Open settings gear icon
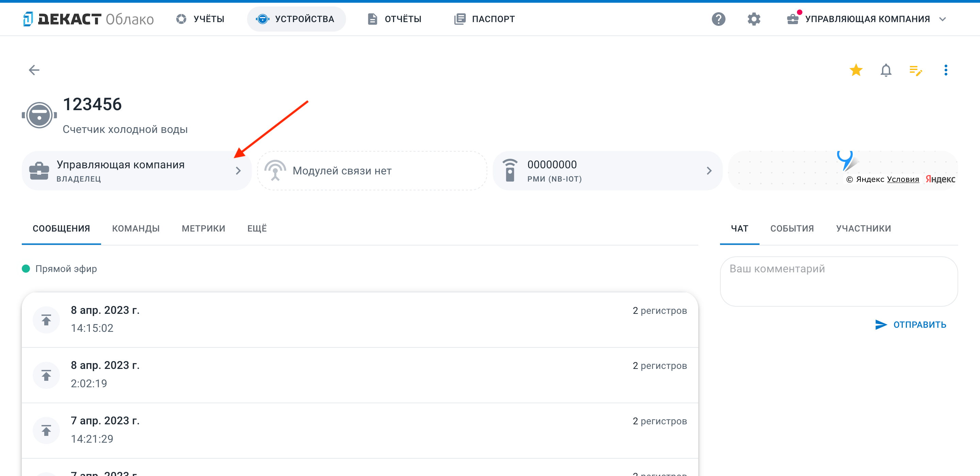980x476 pixels. coord(754,19)
